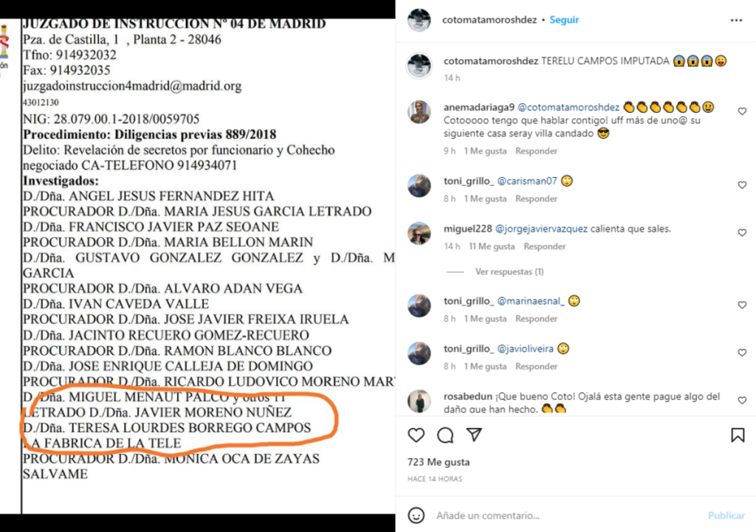Viewport: 756px width, 532px height.
Task: Open the emoji picker in the comment box
Action: (x=416, y=515)
